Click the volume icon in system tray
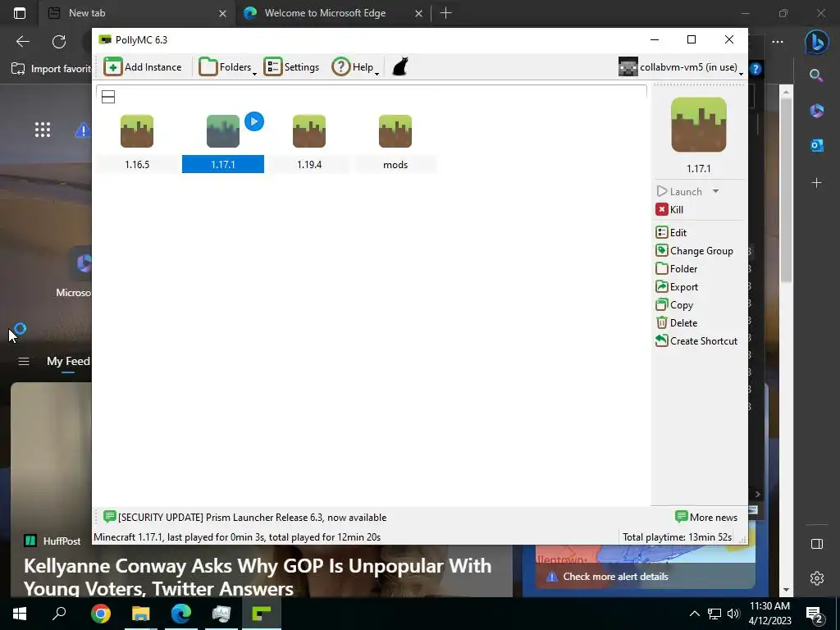The image size is (840, 630). point(733,614)
